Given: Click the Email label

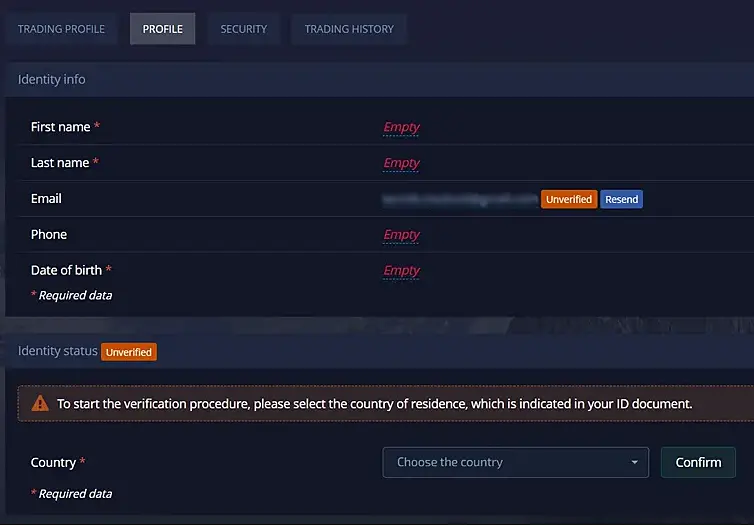Looking at the screenshot, I should coord(46,199).
